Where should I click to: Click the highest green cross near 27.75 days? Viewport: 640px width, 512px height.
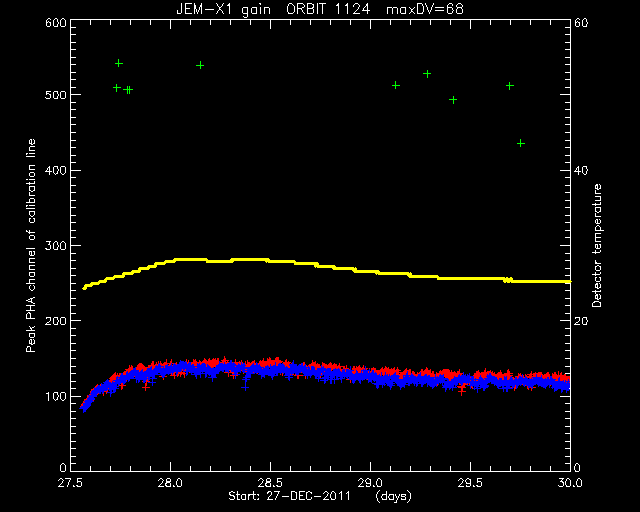tap(119, 63)
